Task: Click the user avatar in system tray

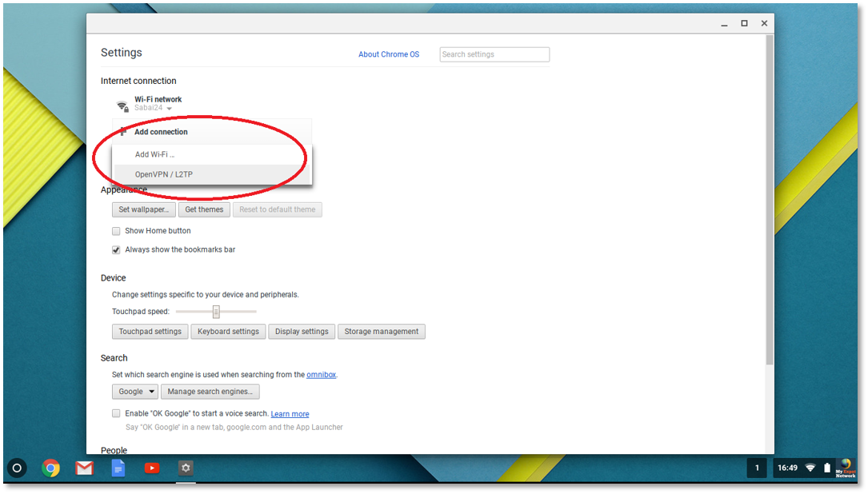Action: pyautogui.click(x=846, y=468)
